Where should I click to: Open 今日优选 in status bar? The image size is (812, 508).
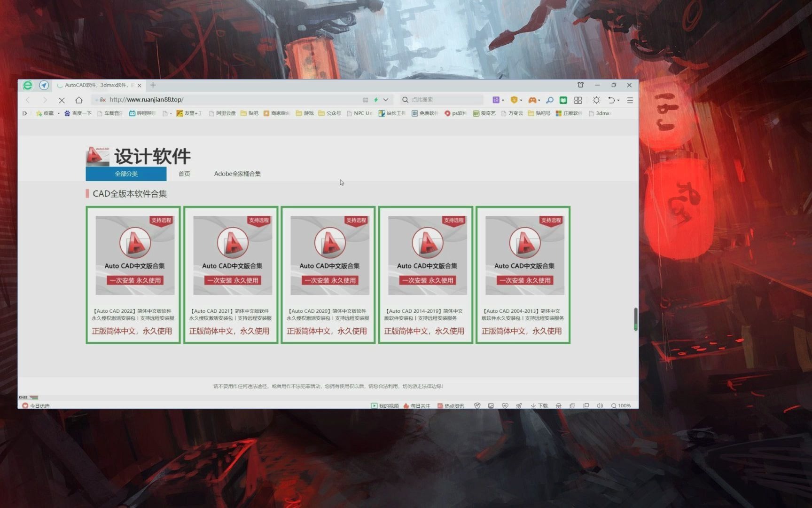(x=36, y=405)
